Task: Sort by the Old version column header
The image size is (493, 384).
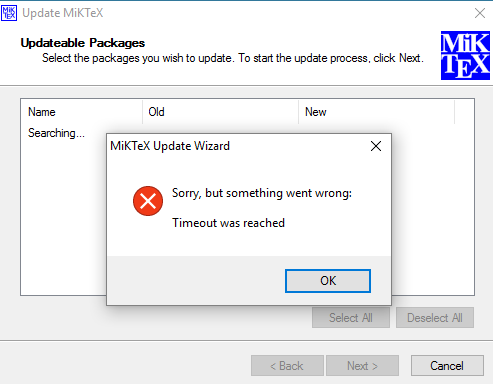Action: 221,112
